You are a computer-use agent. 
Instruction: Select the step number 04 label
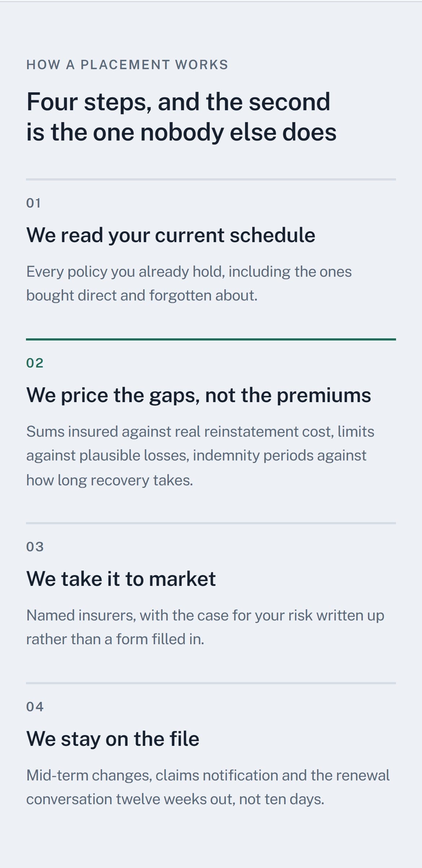[35, 707]
